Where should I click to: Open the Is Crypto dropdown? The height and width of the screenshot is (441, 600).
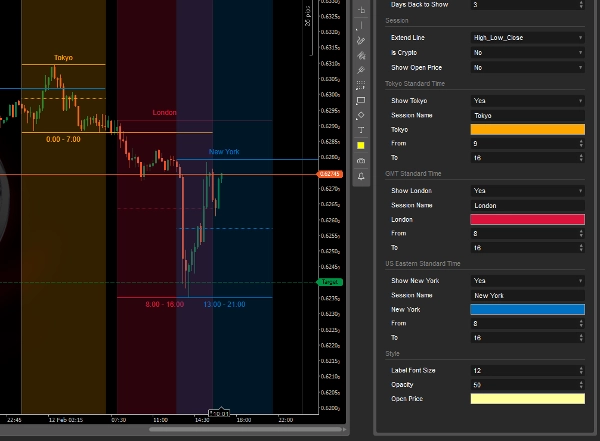(x=527, y=52)
